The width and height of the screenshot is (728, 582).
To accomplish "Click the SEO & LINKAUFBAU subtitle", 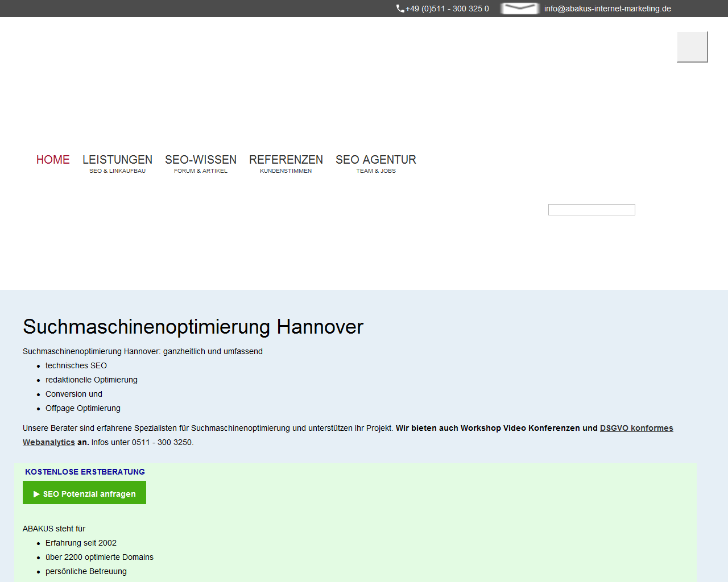I will click(117, 171).
